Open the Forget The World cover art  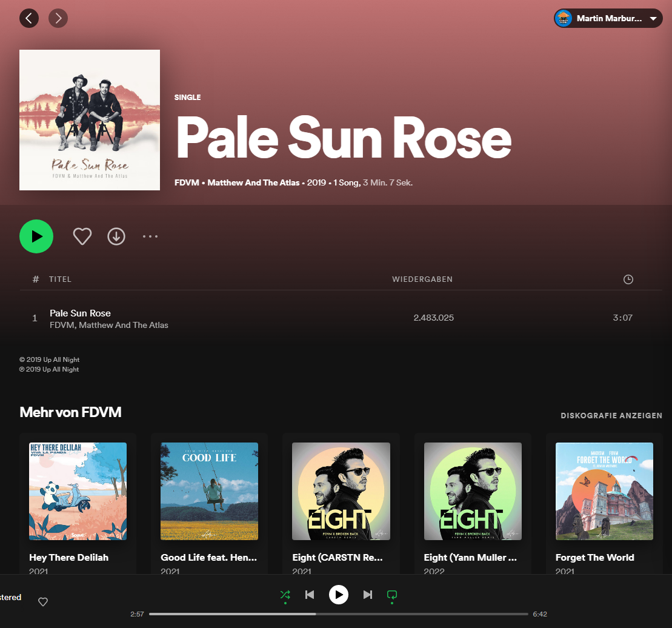point(604,491)
